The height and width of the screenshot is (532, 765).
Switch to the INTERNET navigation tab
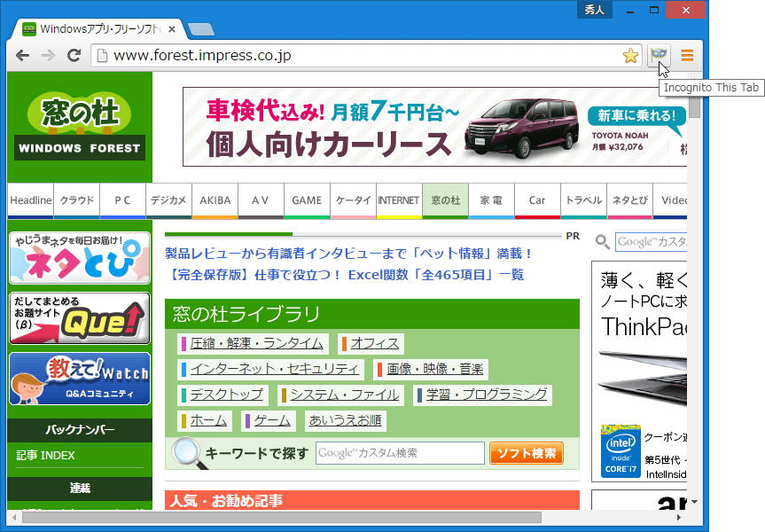point(399,200)
